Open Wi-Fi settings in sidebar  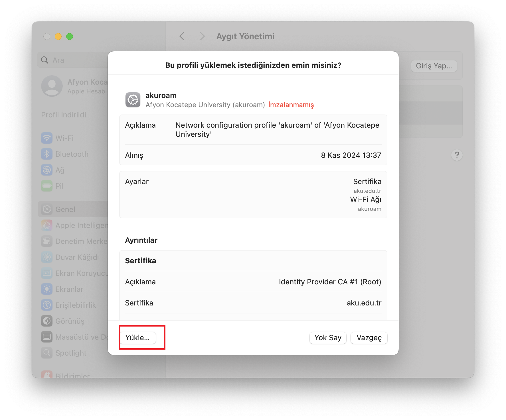64,138
